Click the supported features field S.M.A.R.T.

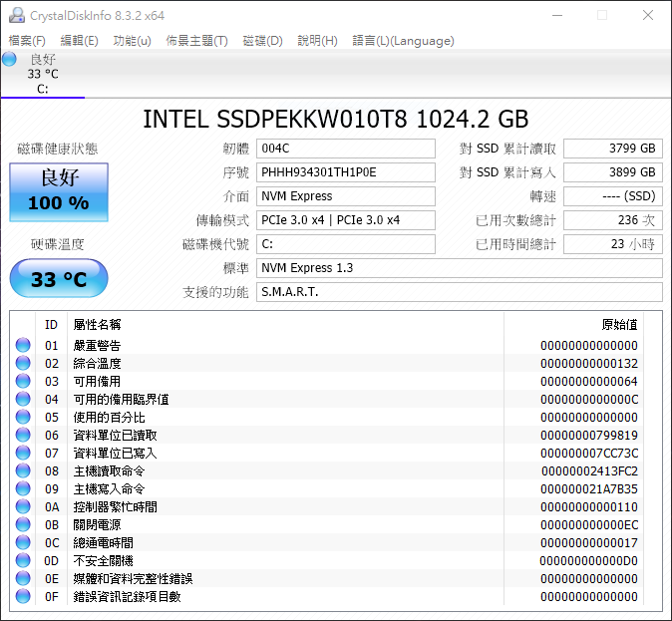(460, 292)
